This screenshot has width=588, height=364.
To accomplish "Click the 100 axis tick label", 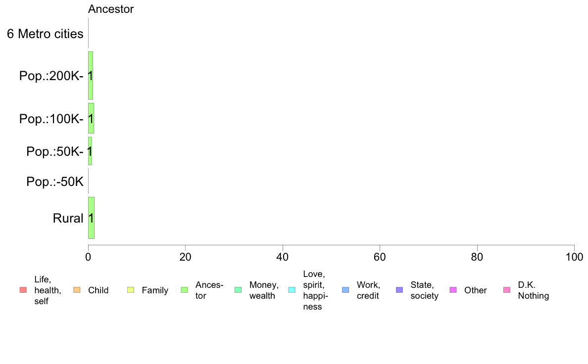I will (574, 257).
